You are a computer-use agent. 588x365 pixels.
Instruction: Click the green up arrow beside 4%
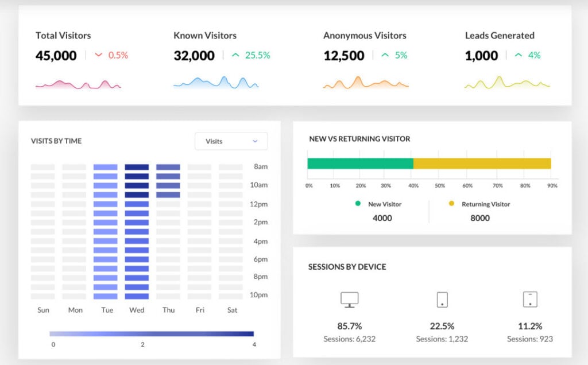pyautogui.click(x=518, y=56)
